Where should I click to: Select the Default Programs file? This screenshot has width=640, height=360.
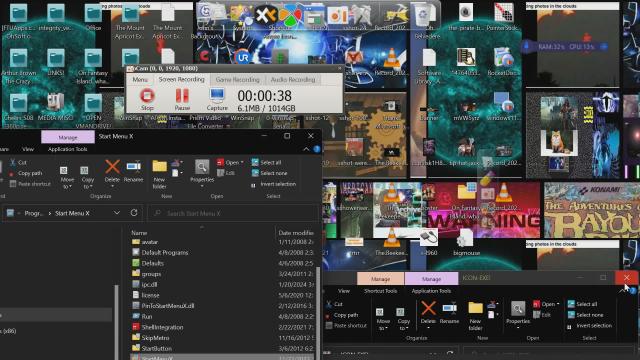coord(223,253)
